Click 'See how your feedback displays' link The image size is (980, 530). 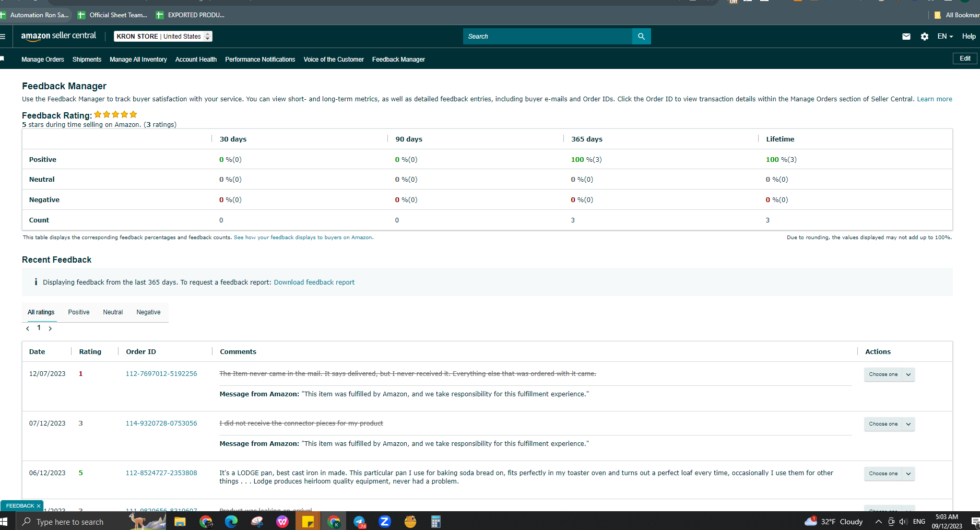[303, 238]
